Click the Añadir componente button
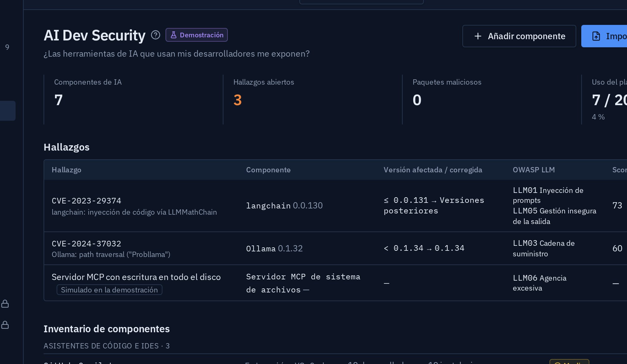The height and width of the screenshot is (364, 627). [519, 36]
